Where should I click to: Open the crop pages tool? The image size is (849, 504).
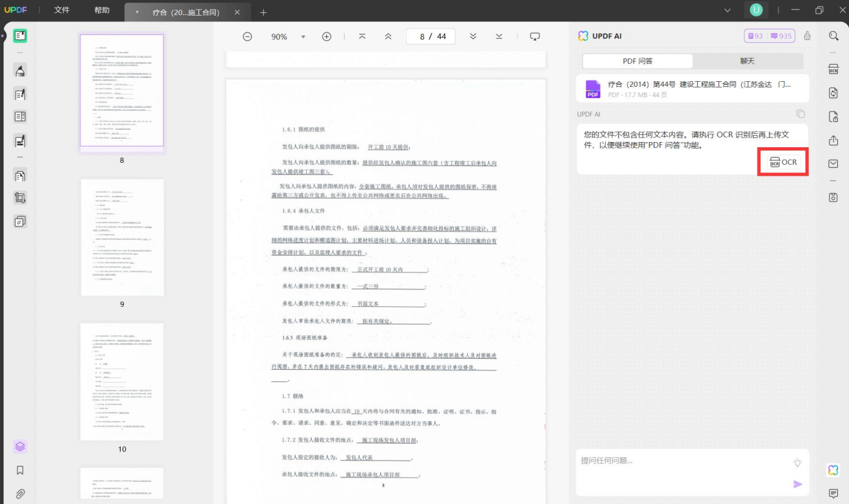pos(20,198)
